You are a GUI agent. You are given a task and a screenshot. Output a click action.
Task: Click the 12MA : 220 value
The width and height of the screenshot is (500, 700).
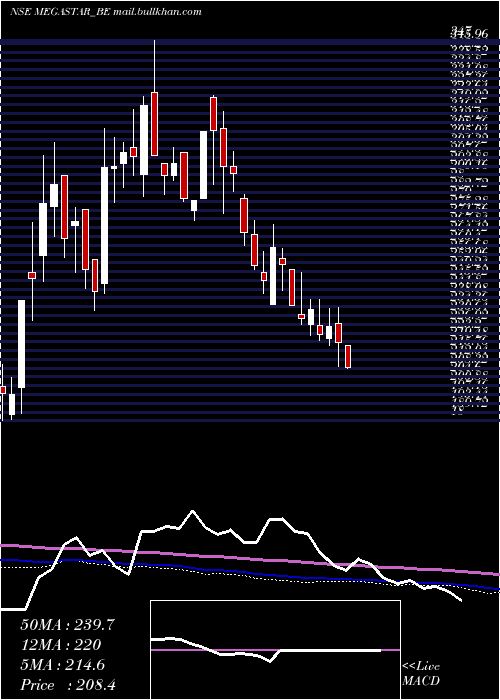coord(60,645)
